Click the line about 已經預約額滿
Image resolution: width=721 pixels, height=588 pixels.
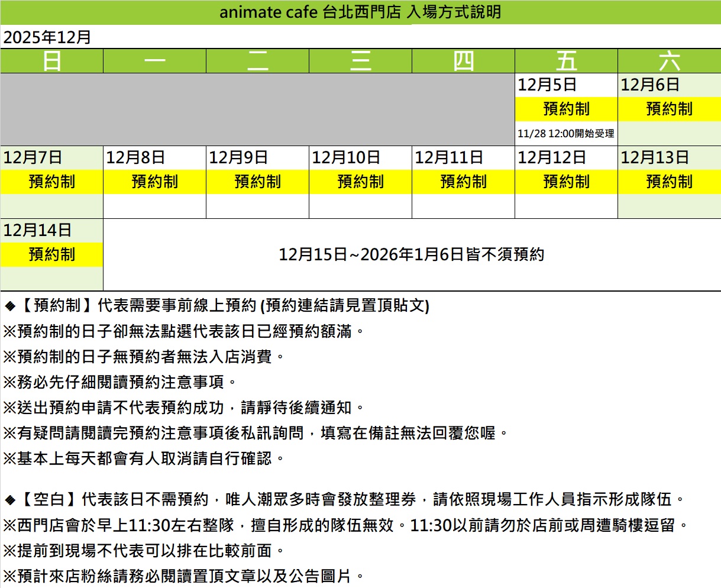pos(184,331)
